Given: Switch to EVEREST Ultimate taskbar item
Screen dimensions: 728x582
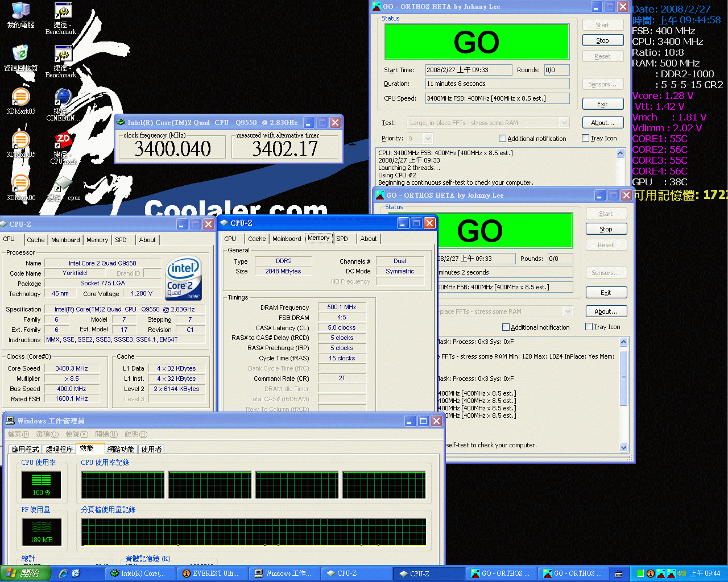Looking at the screenshot, I should 212,573.
